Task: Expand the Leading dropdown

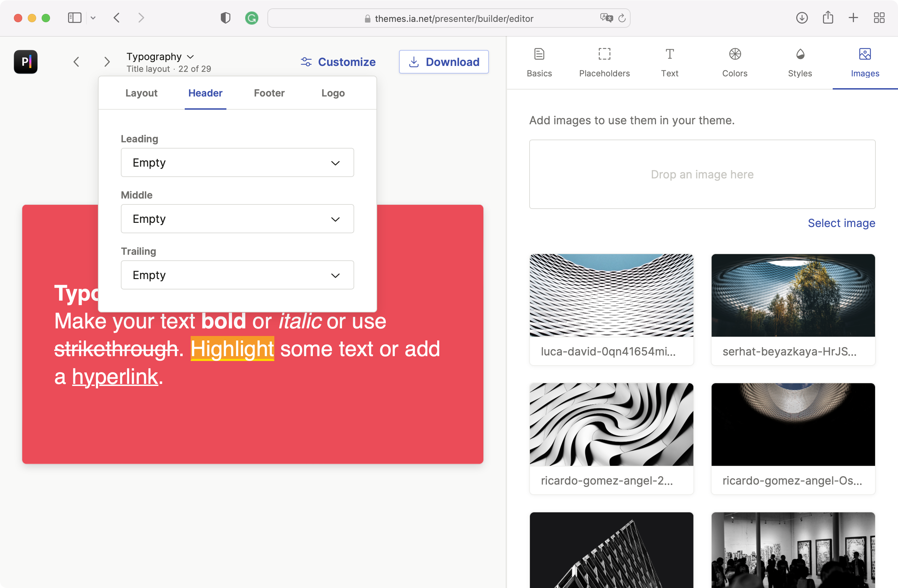Action: [x=237, y=162]
